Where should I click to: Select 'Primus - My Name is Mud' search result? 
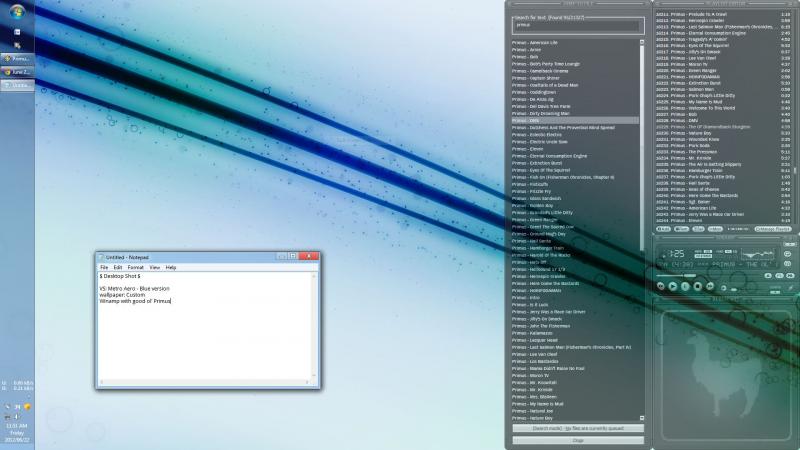575,404
